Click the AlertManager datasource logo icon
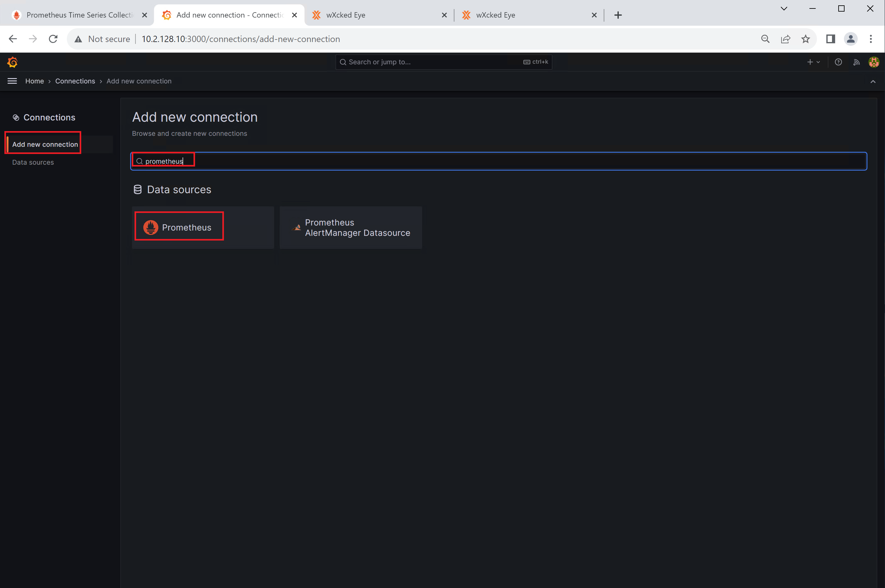This screenshot has height=588, width=885. click(x=296, y=227)
